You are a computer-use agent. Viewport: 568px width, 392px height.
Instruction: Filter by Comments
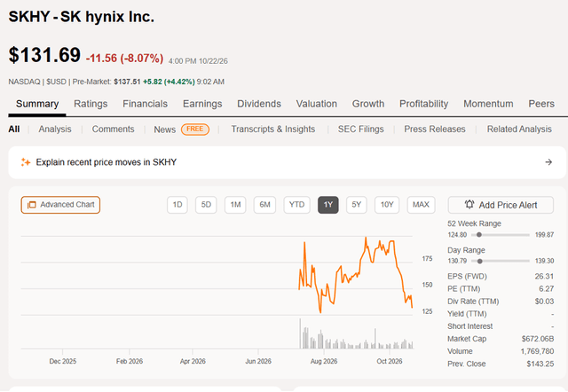[113, 129]
